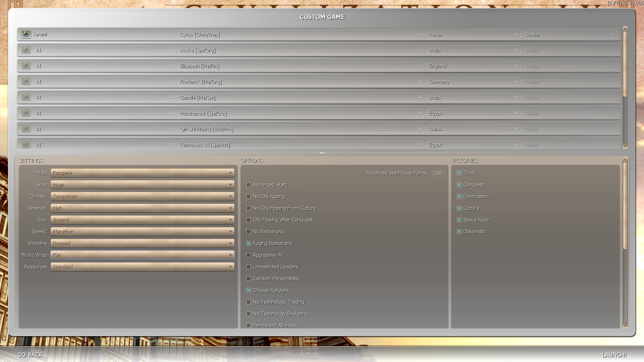
Task: Click the flag icon in Asoka's row
Action: point(26,50)
